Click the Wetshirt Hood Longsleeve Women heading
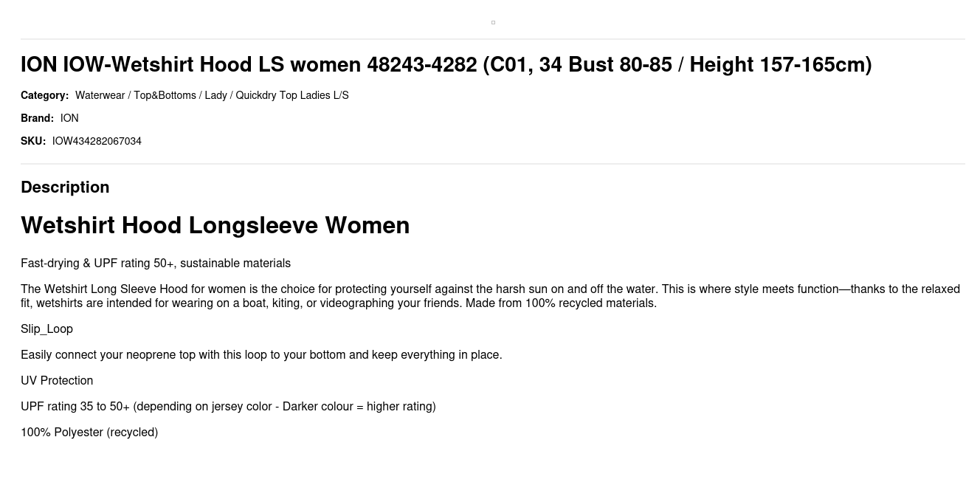 215,225
